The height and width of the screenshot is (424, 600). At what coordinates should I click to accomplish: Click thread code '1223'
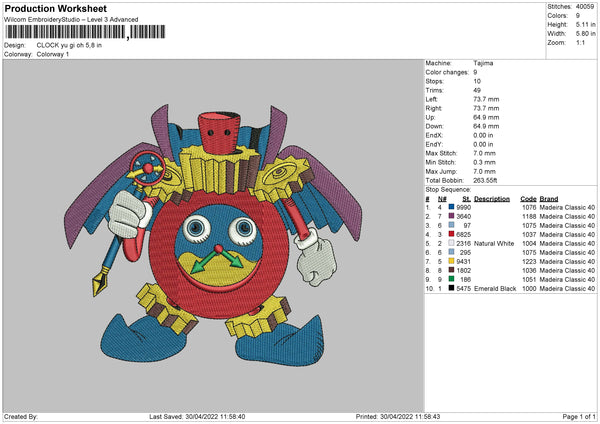pyautogui.click(x=529, y=261)
